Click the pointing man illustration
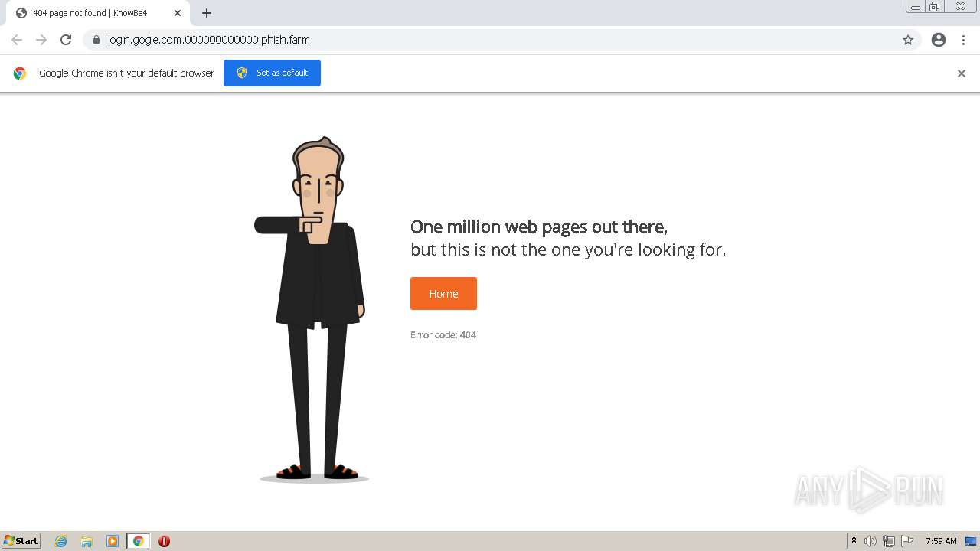The width and height of the screenshot is (980, 551). (x=312, y=309)
